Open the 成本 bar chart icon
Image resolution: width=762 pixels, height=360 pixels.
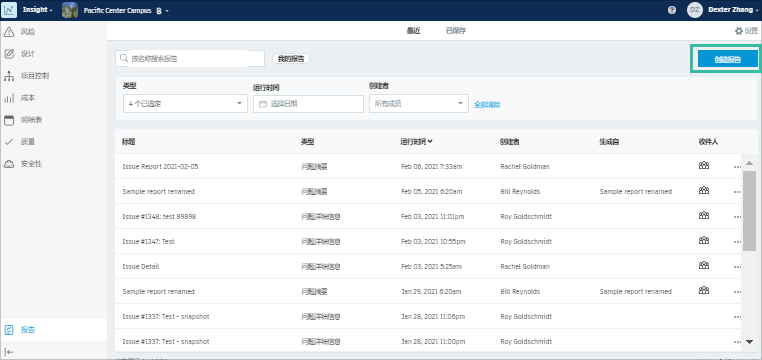(x=9, y=98)
